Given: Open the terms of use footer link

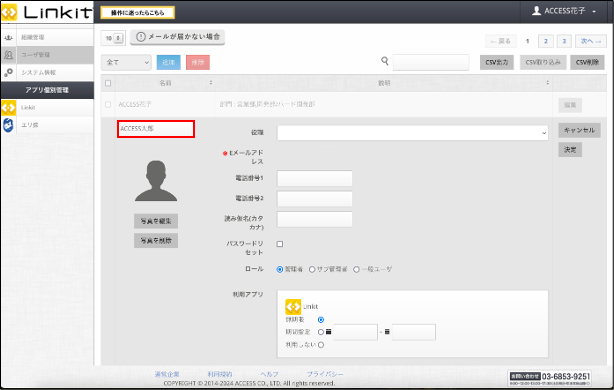Looking at the screenshot, I should (220, 374).
